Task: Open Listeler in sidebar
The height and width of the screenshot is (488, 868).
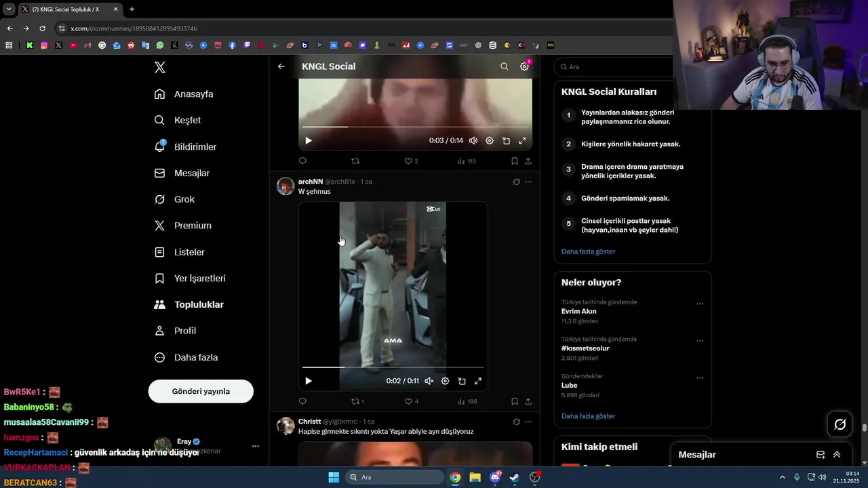Action: [179, 252]
